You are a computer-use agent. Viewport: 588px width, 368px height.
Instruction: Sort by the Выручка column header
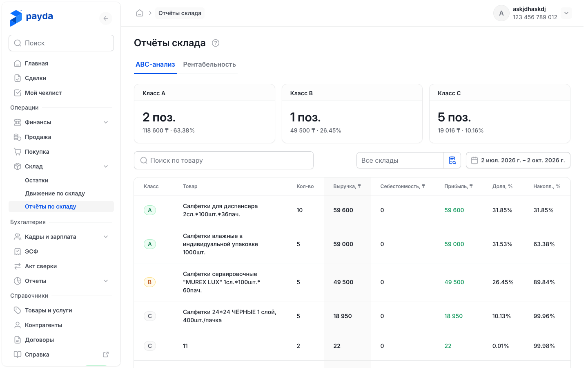[347, 186]
